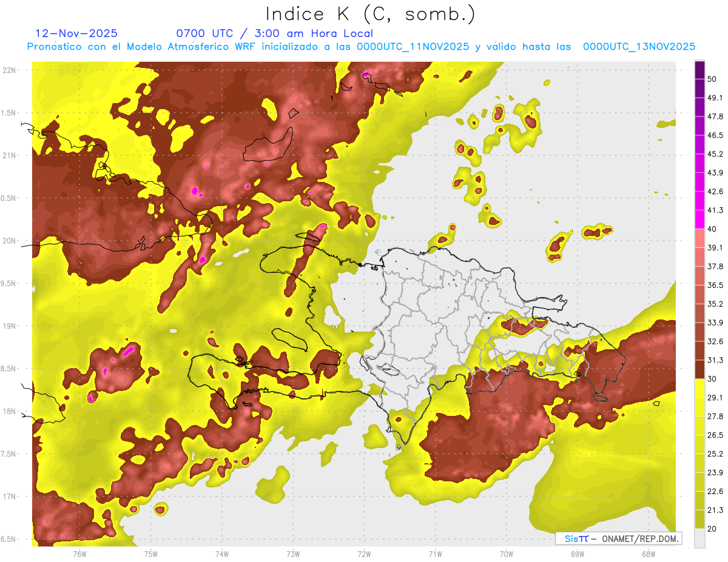
Task: Click the colorbar value "22.6"
Action: [x=715, y=491]
